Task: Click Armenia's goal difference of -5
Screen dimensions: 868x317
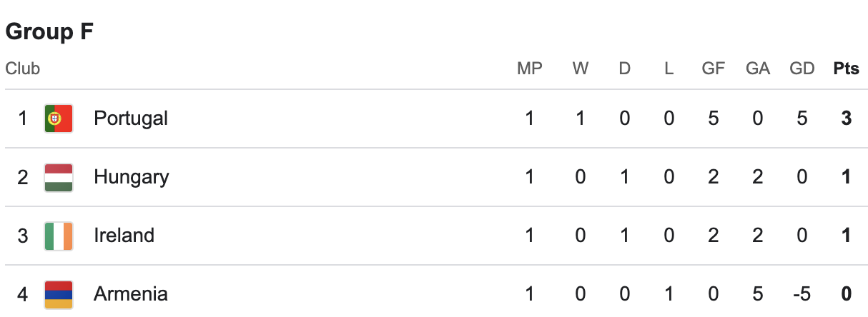Action: tap(801, 294)
